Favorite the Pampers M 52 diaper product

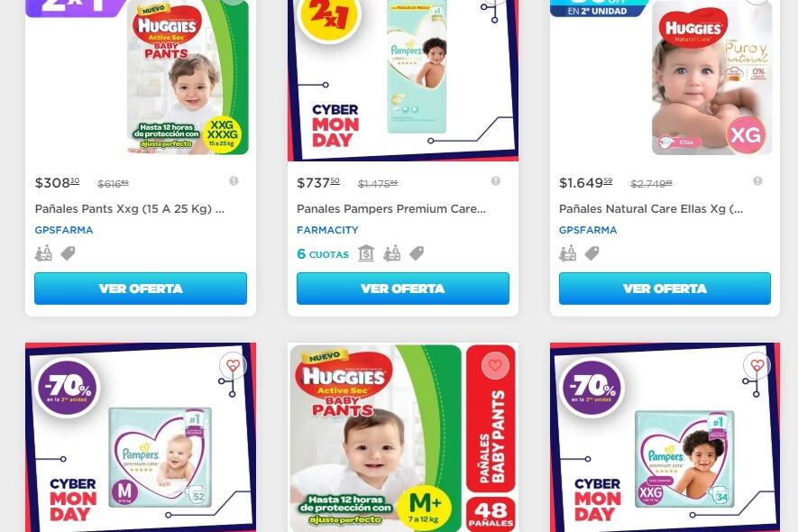pos(234,365)
